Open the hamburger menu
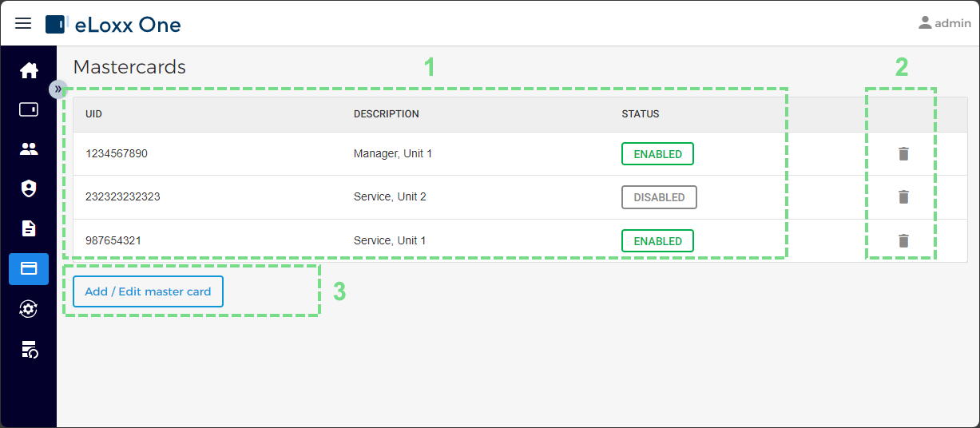This screenshot has width=980, height=428. (24, 24)
